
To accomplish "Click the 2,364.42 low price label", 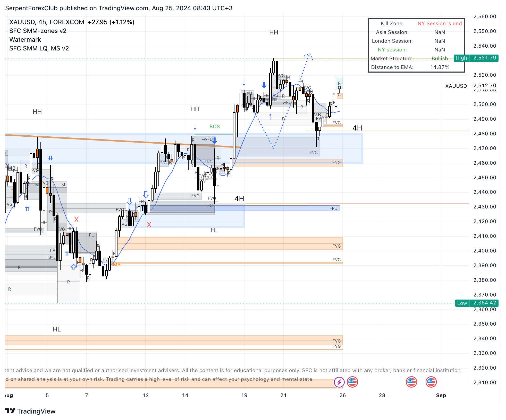I will (484, 303).
